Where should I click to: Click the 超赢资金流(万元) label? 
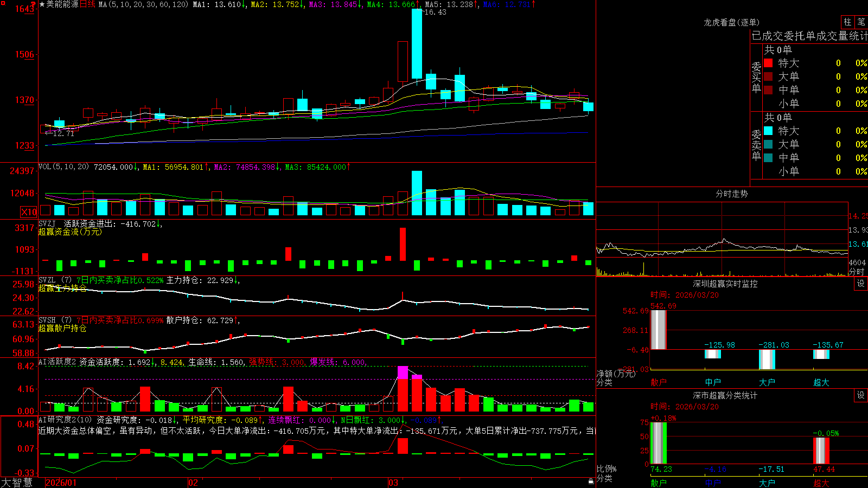[x=70, y=232]
